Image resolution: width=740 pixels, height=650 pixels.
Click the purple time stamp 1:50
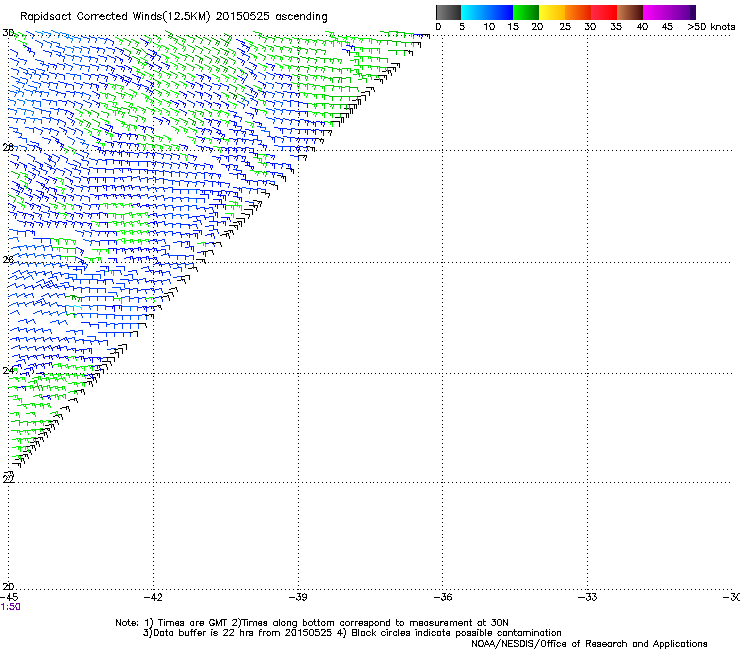coord(10,607)
